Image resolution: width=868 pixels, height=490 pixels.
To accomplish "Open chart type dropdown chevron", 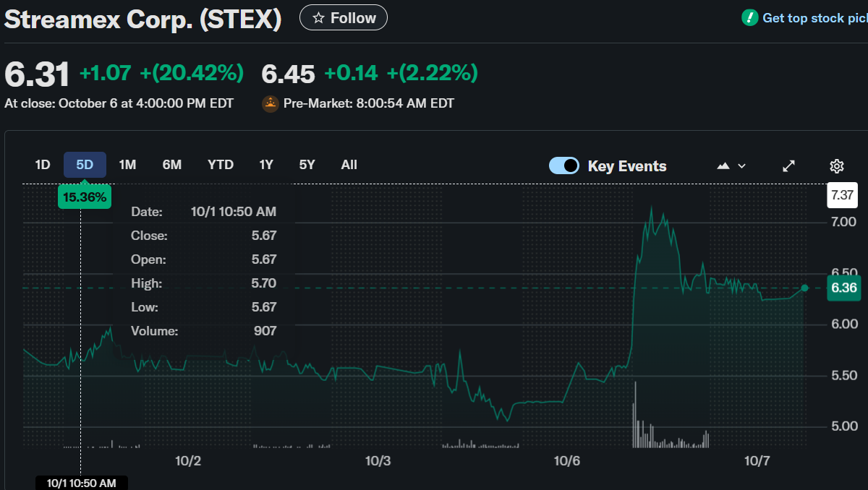I will (741, 166).
